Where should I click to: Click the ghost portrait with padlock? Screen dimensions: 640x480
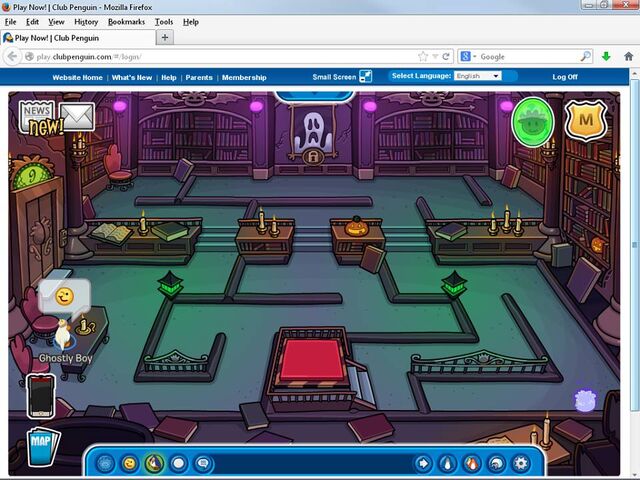[313, 135]
